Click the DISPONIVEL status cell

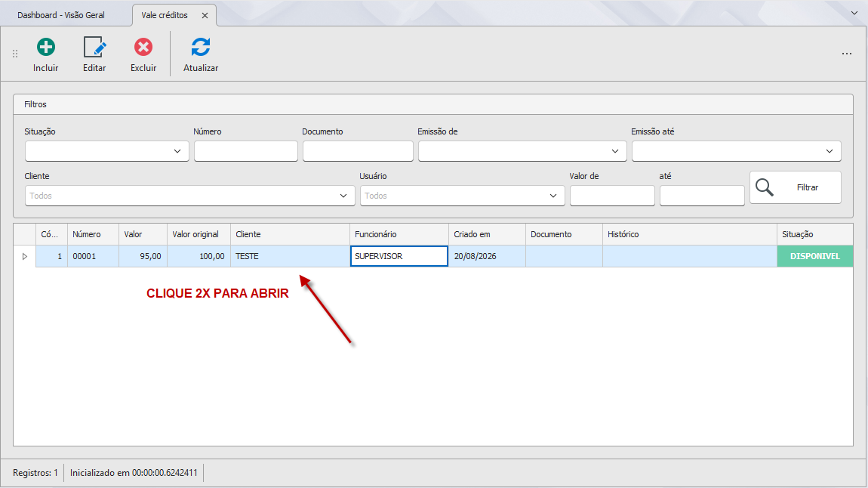coord(815,256)
